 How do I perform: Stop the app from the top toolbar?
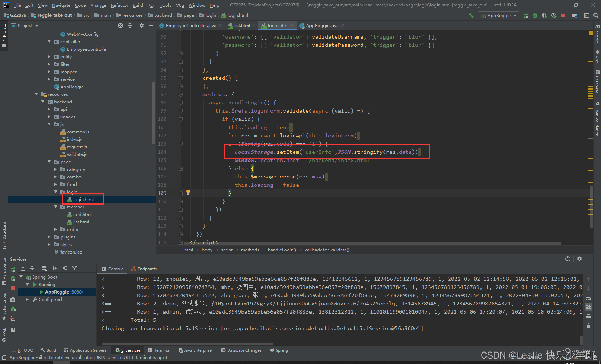click(x=563, y=15)
